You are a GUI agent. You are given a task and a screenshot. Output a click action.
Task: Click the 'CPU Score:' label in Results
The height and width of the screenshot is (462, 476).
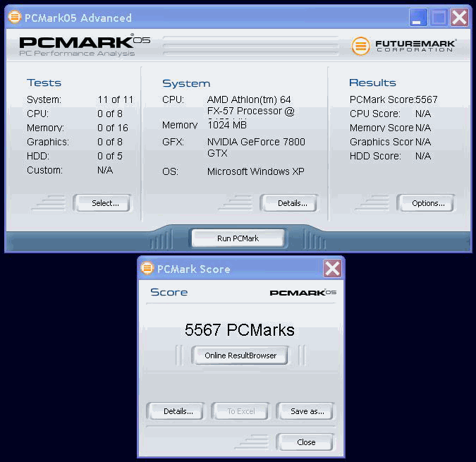(375, 114)
